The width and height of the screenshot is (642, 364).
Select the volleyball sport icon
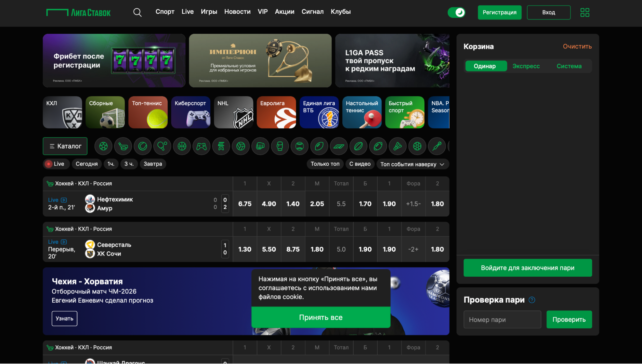point(241,146)
